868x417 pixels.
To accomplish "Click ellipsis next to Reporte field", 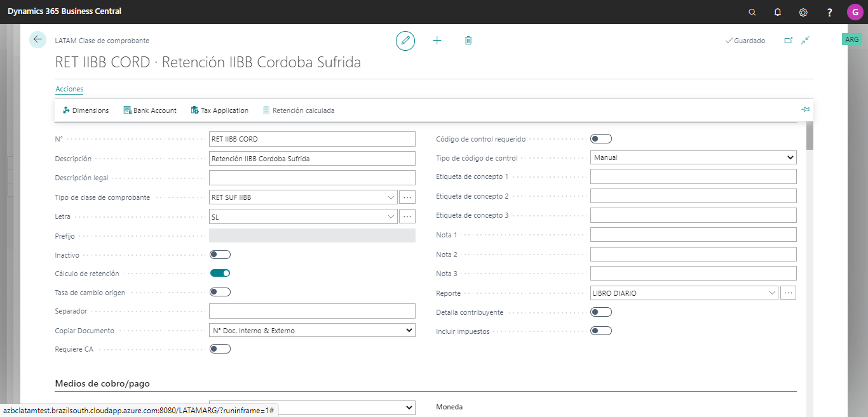I will coord(789,293).
